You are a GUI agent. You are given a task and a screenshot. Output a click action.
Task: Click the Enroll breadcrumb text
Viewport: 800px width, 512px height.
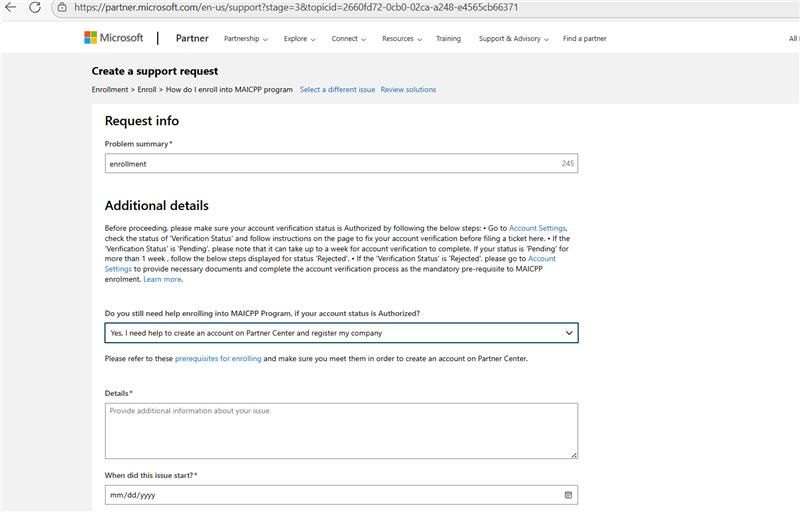tap(146, 89)
